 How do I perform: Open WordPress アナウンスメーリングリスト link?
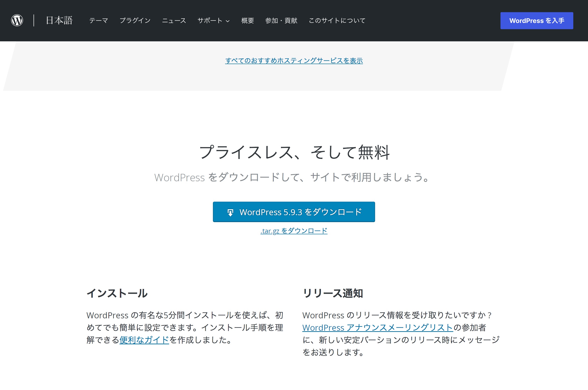coord(378,328)
